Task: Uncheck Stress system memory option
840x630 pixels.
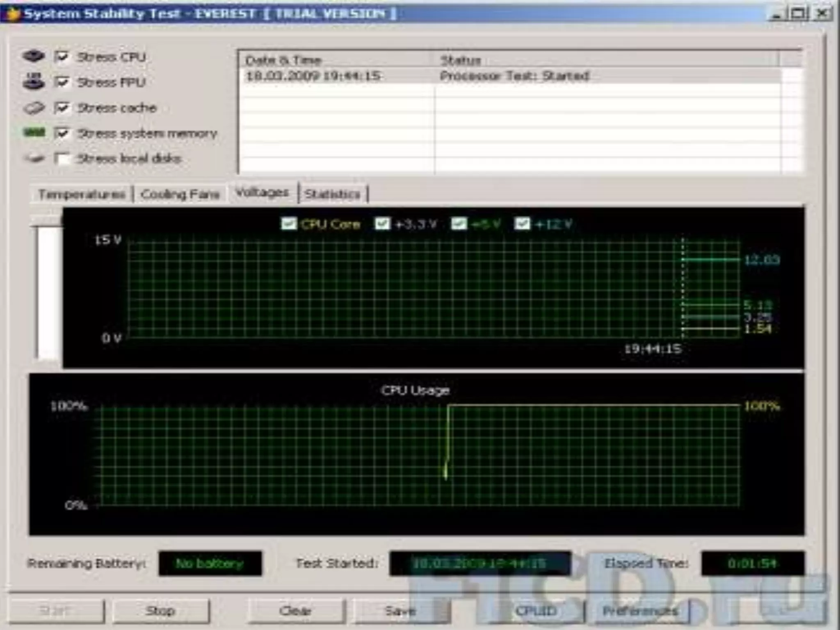Action: [62, 133]
